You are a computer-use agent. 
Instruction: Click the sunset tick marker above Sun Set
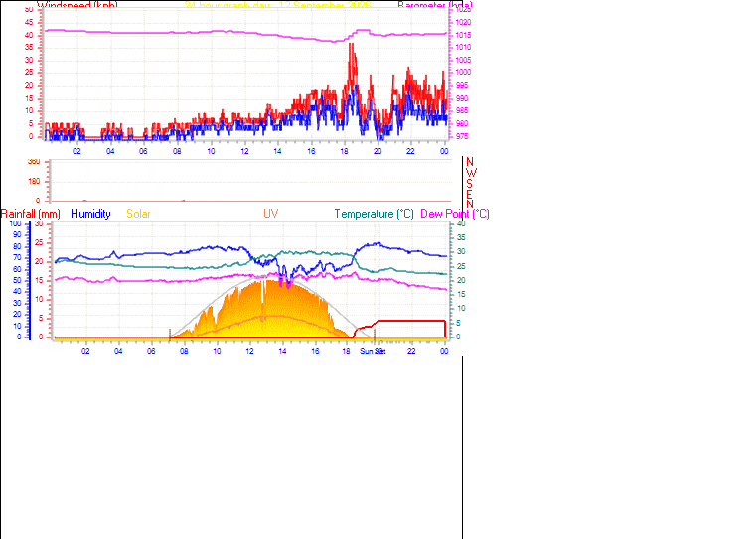375,334
